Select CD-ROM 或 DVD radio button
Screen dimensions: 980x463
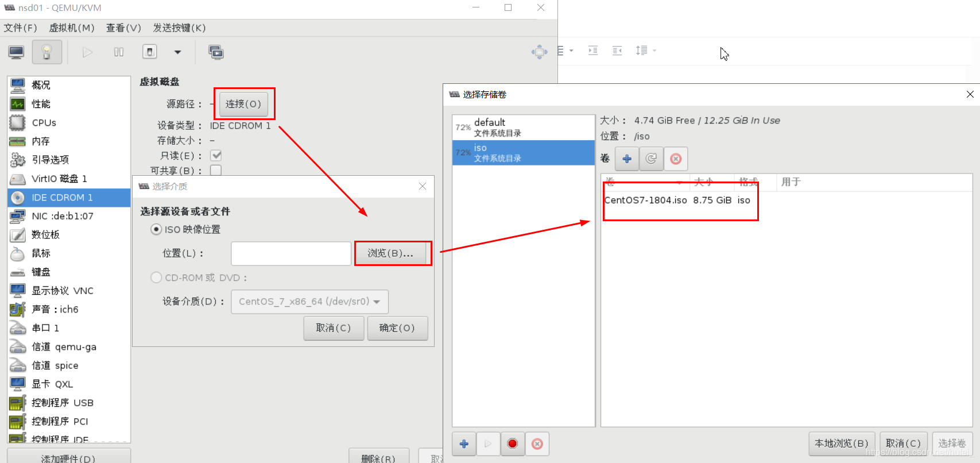(156, 277)
